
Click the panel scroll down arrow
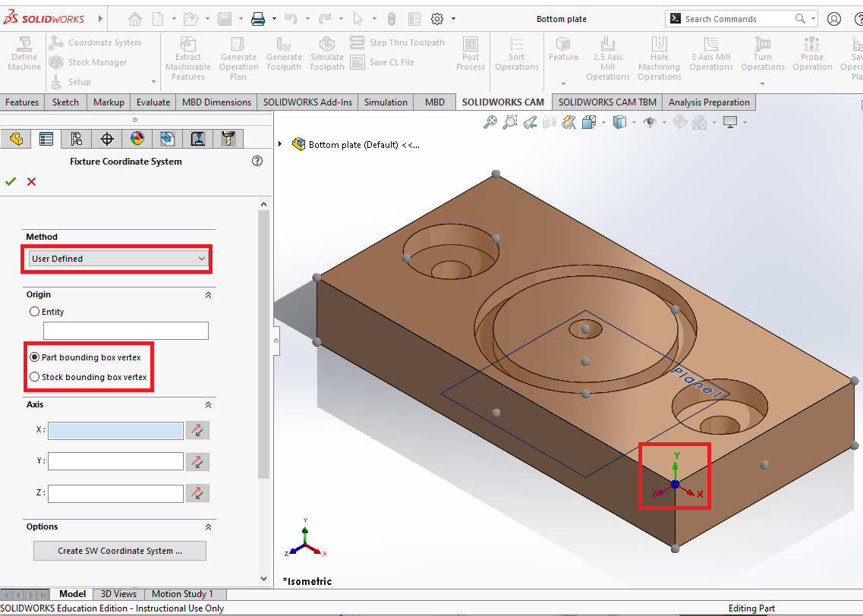click(263, 579)
